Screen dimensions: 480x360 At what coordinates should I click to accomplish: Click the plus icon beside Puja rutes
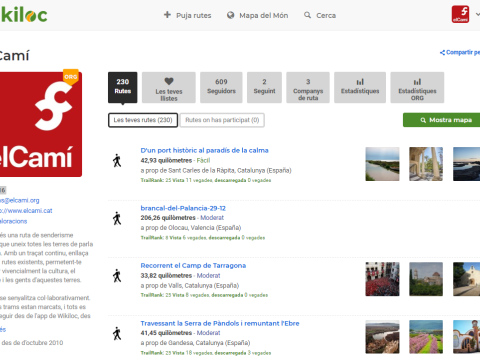[167, 15]
